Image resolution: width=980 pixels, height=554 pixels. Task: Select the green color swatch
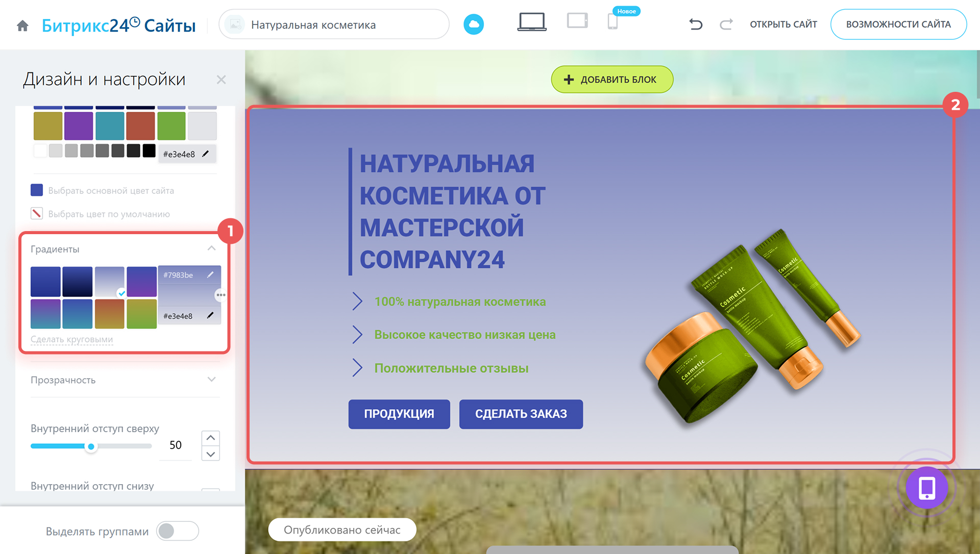coord(171,126)
